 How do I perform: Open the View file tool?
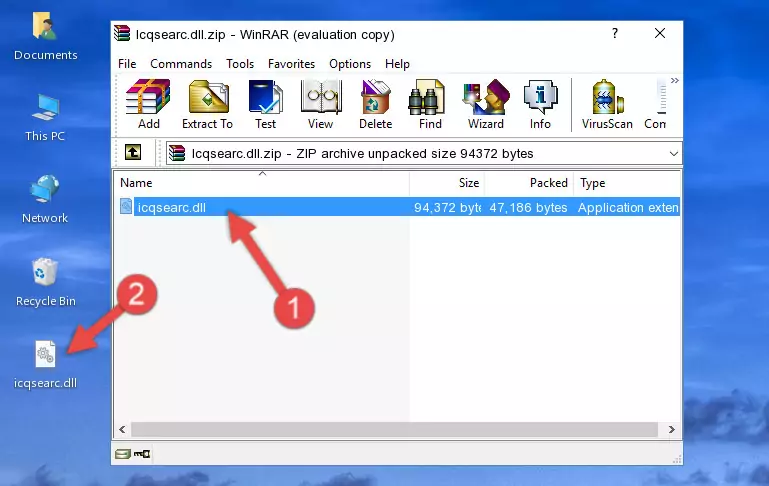(321, 104)
